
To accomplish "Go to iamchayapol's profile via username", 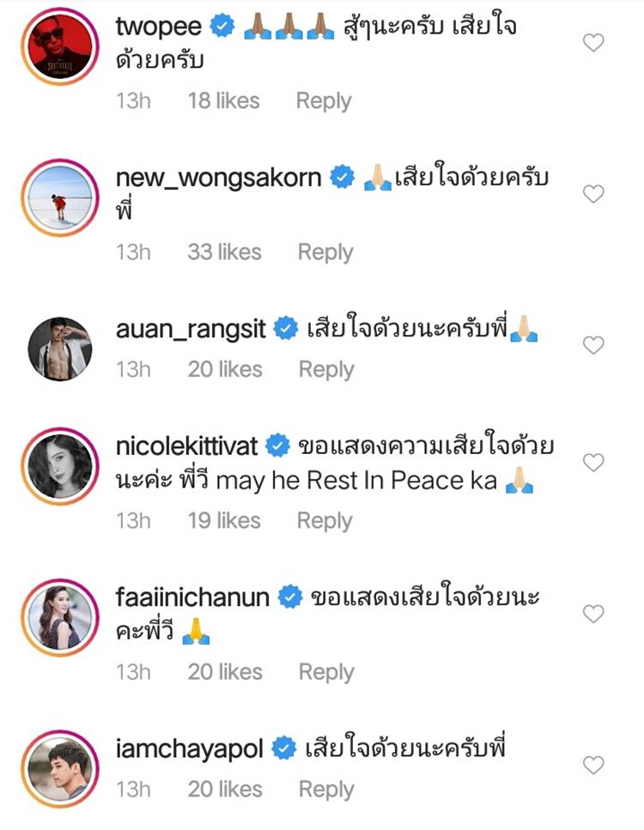I will click(x=190, y=748).
